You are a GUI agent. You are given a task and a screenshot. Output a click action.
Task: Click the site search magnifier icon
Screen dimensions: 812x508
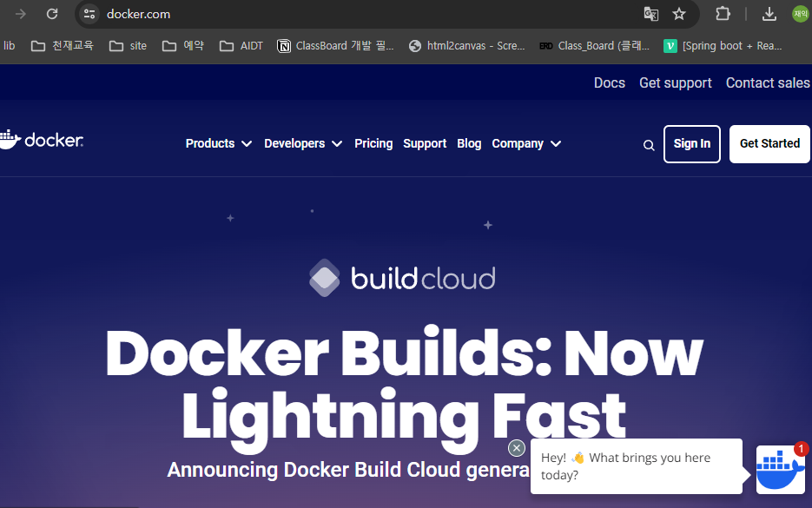(649, 145)
